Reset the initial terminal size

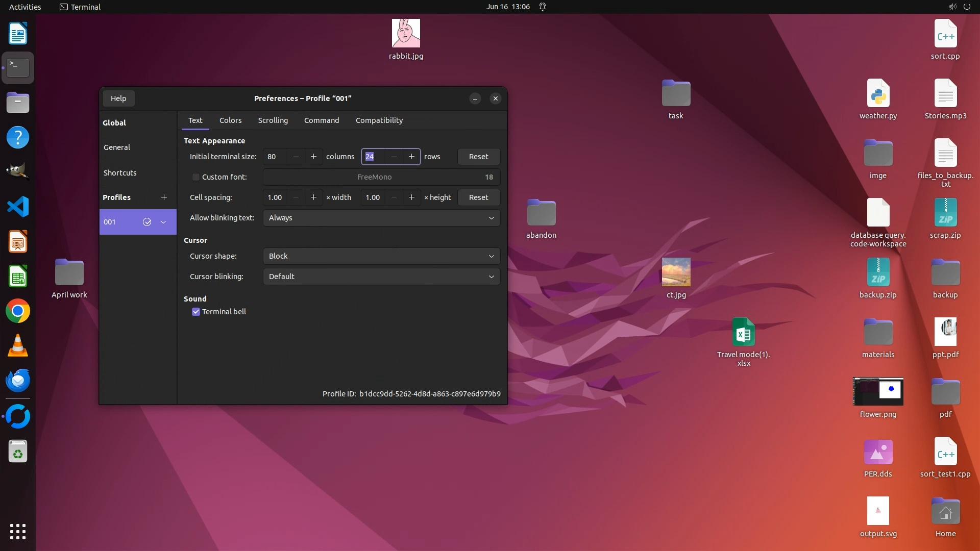click(478, 157)
